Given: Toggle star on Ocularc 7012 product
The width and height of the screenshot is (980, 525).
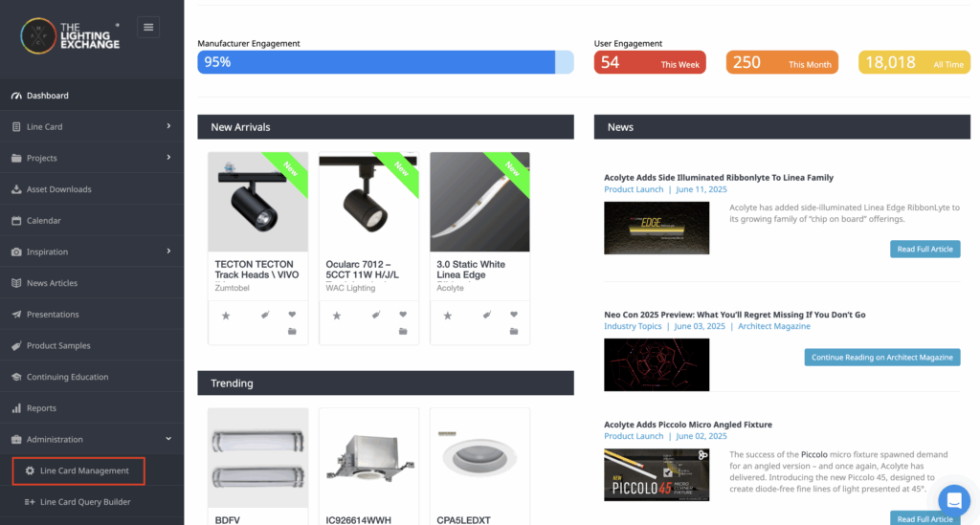Looking at the screenshot, I should pyautogui.click(x=337, y=316).
